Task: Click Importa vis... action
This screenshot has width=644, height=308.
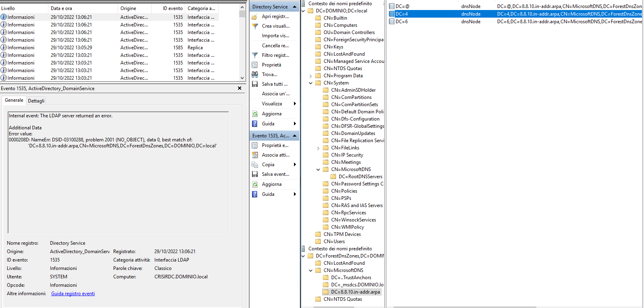Action: 276,36
